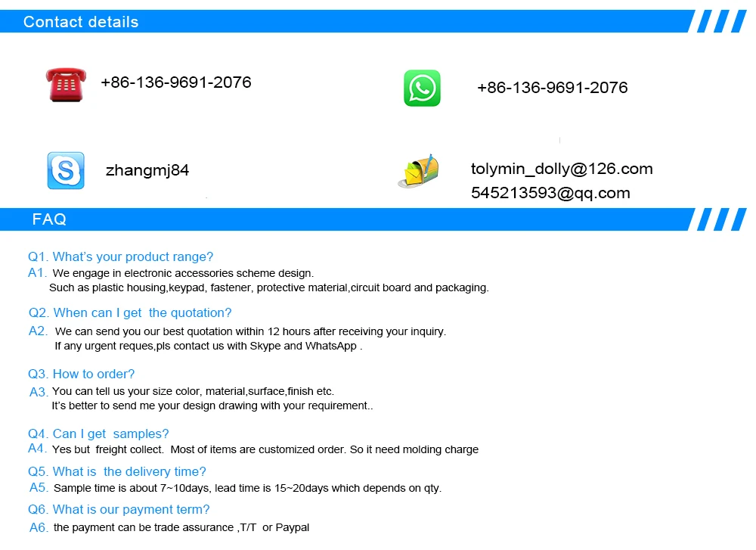Click answer about size color, material, surface

[x=193, y=391]
